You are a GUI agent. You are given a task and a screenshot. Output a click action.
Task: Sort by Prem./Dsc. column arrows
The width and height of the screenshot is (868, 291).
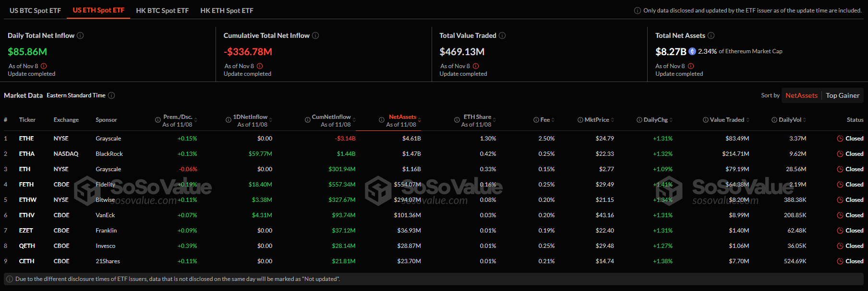point(196,120)
